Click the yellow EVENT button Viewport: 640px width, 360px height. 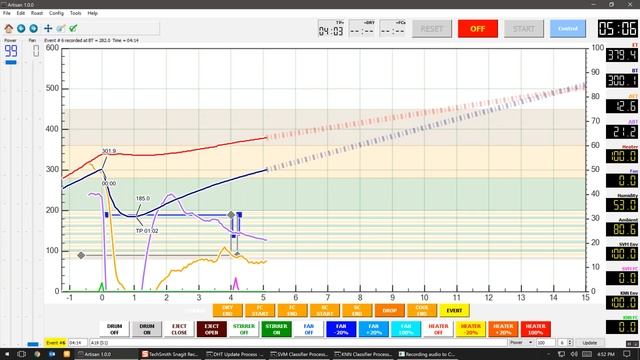coord(454,311)
